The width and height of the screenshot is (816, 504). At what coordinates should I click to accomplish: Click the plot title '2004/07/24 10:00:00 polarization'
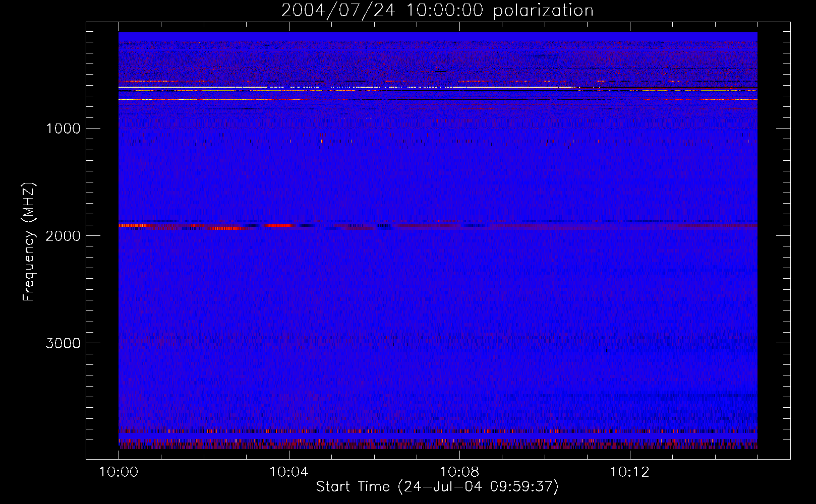click(x=437, y=10)
